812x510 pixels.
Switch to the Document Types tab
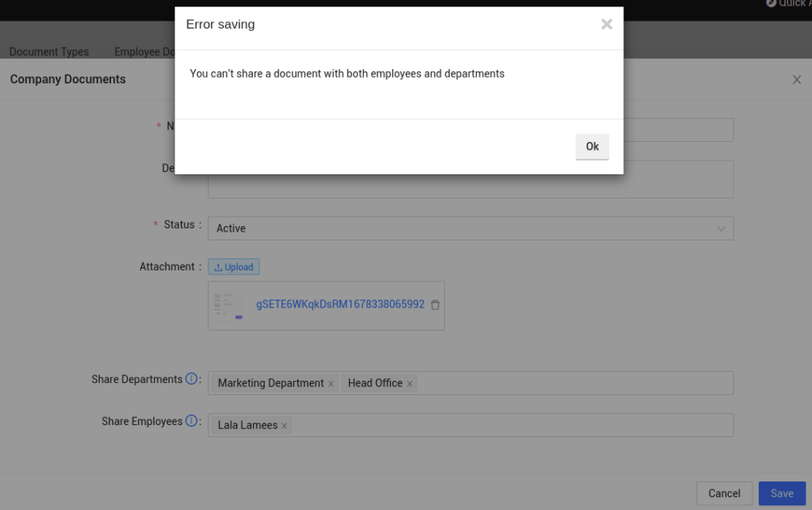coord(48,52)
